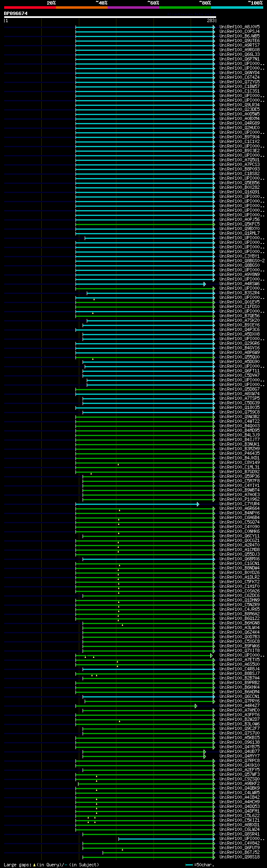Viewport: 267px width, 868px height.
Task: Open hit UniRef100_A9V8N9
Action: coord(239,274)
